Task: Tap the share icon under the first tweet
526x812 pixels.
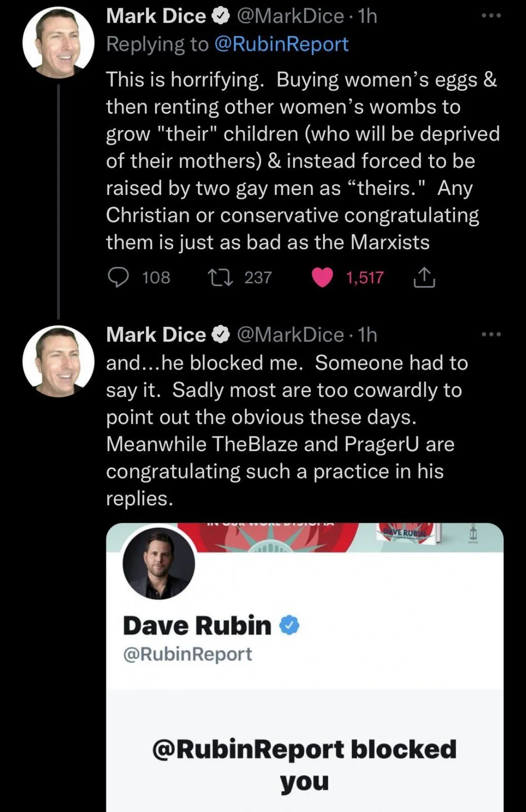Action: tap(424, 278)
